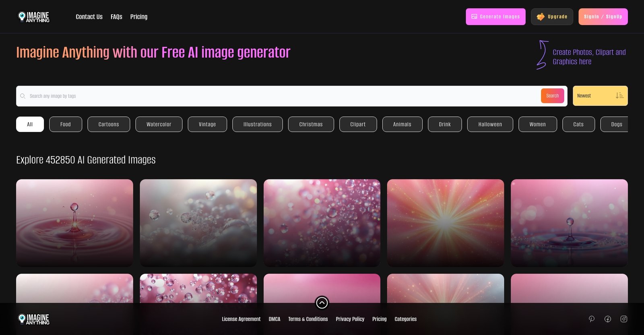Go to Pricing in top navigation
Image resolution: width=644 pixels, height=335 pixels.
tap(139, 17)
